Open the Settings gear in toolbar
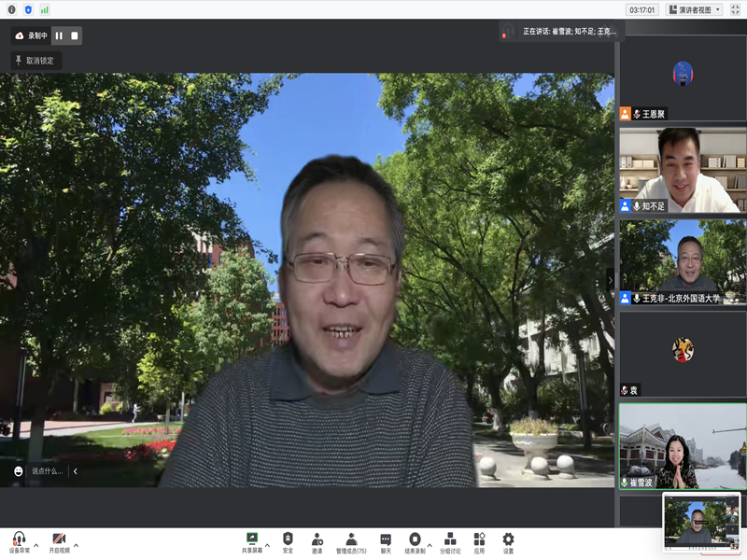This screenshot has height=560, width=747. tap(508, 539)
